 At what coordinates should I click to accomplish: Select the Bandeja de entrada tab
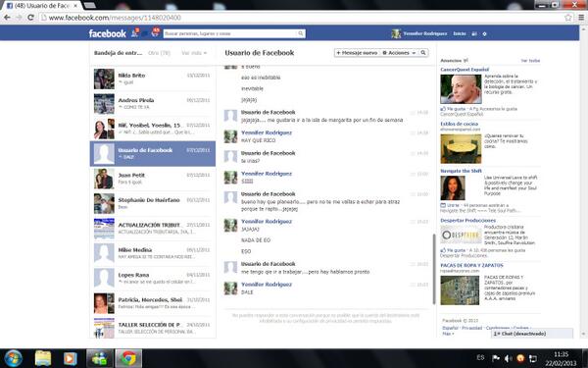(x=119, y=53)
